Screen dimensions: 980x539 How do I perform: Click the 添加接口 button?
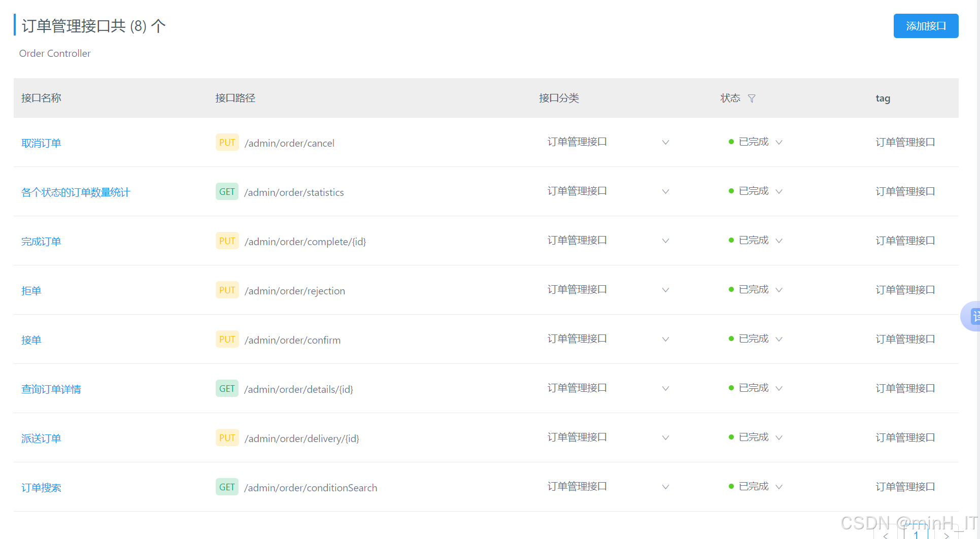pos(926,26)
